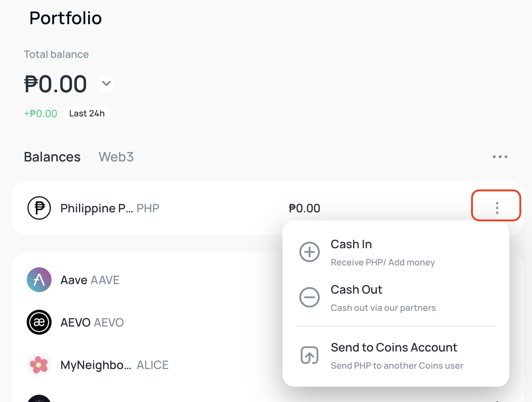Click the Cash In plus icon
Viewport: 532px width, 402px height.
pyautogui.click(x=310, y=252)
